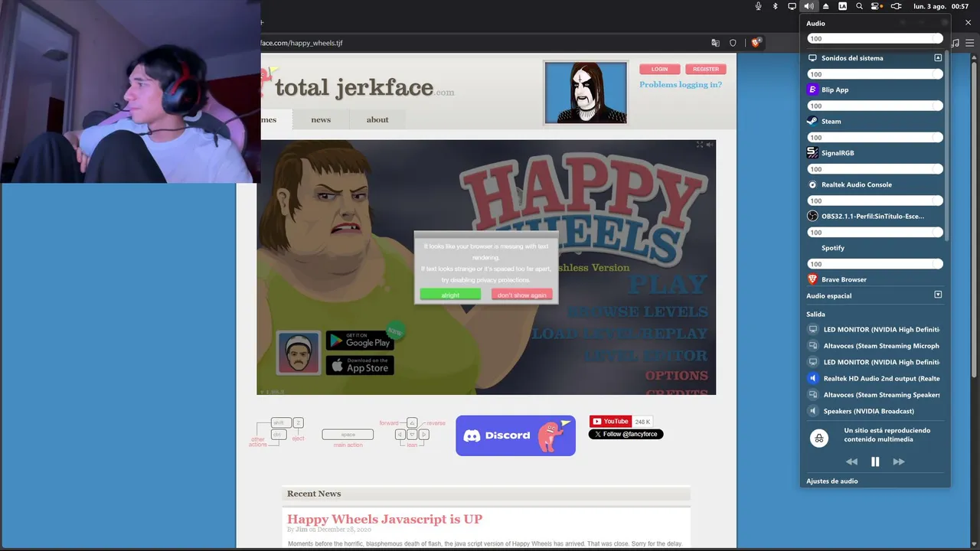Select OPTIONS in the game menu
Viewport: 980px width, 551px height.
[x=676, y=376]
